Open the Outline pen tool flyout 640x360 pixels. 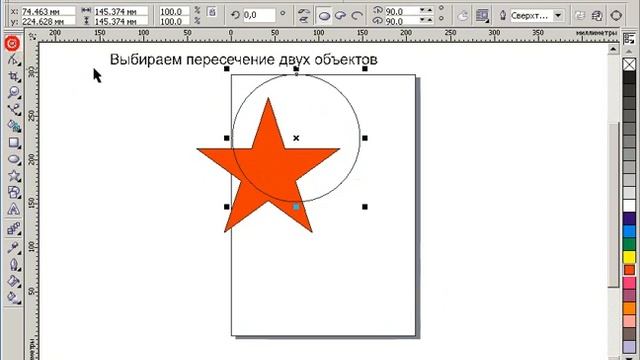tap(13, 264)
